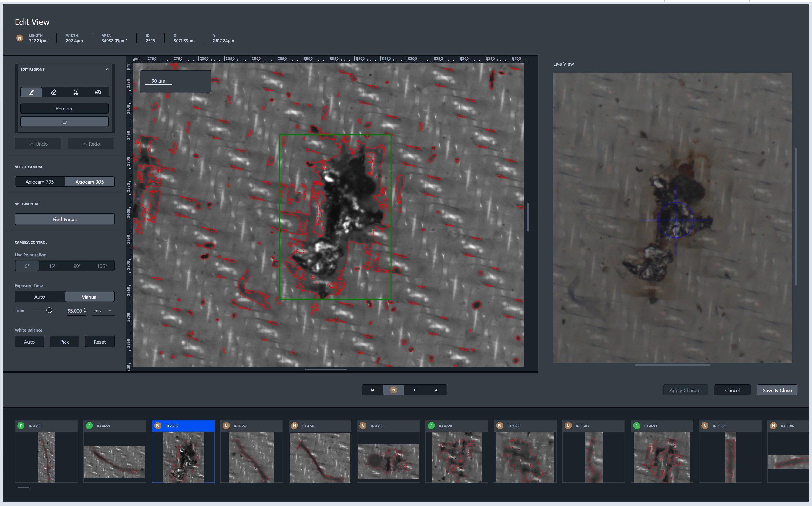
Task: Switch camera to Axiocam 705
Action: [39, 182]
